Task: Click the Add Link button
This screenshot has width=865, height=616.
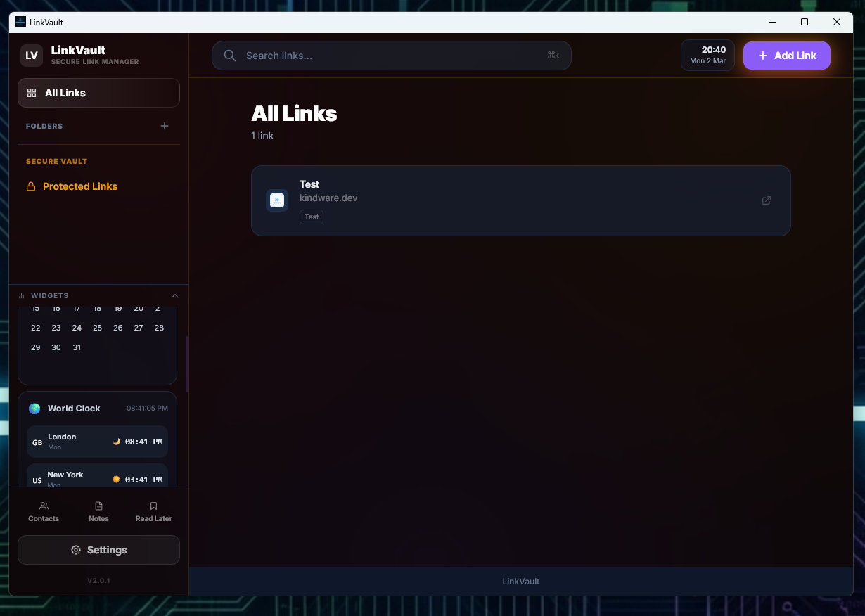Action: [786, 55]
